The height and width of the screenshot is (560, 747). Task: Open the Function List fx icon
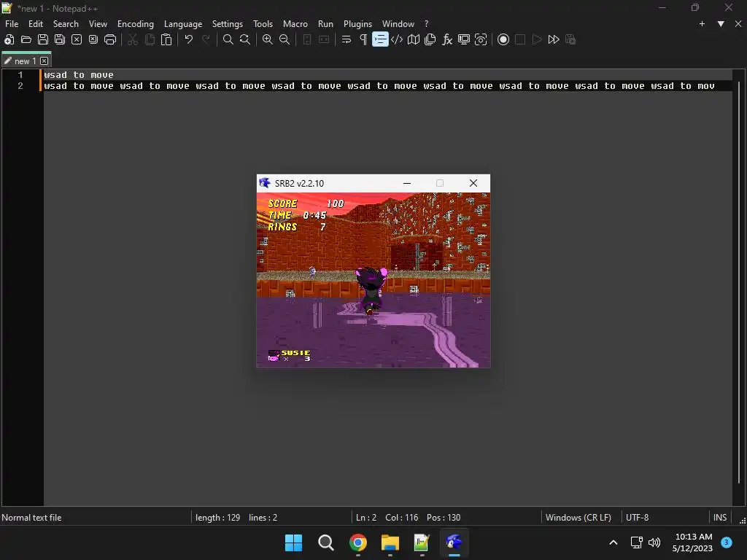point(447,39)
